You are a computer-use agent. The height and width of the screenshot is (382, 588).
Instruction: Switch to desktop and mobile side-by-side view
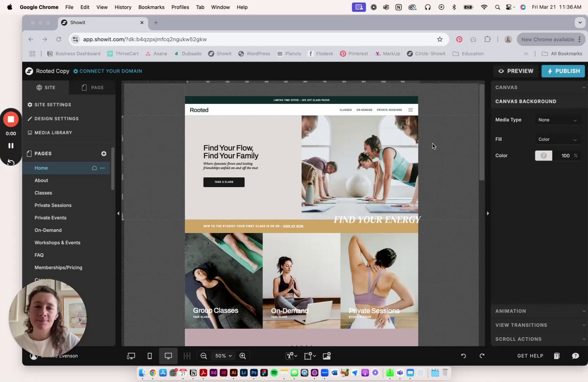pyautogui.click(x=131, y=356)
